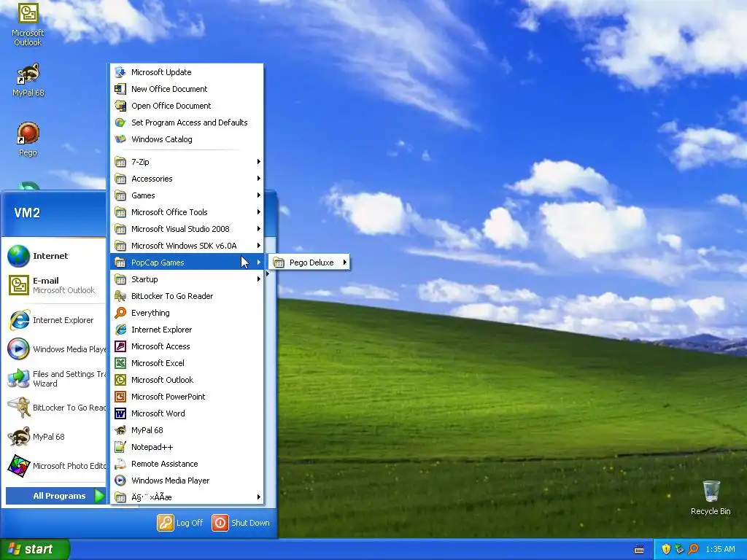This screenshot has width=747, height=560.
Task: Click the Notepad++ icon
Action: point(120,447)
